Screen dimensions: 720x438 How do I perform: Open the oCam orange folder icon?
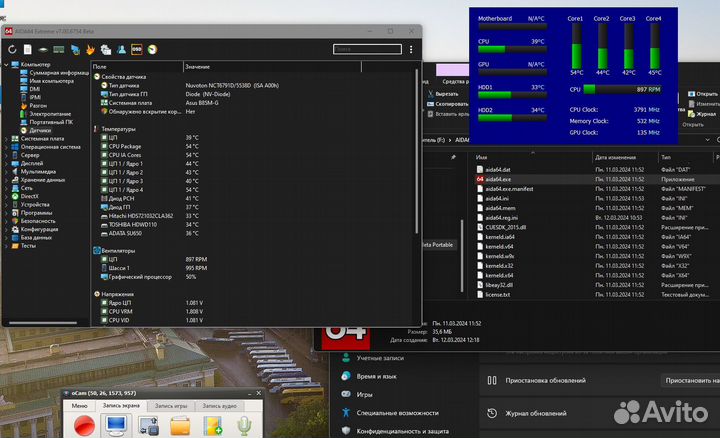click(x=180, y=425)
